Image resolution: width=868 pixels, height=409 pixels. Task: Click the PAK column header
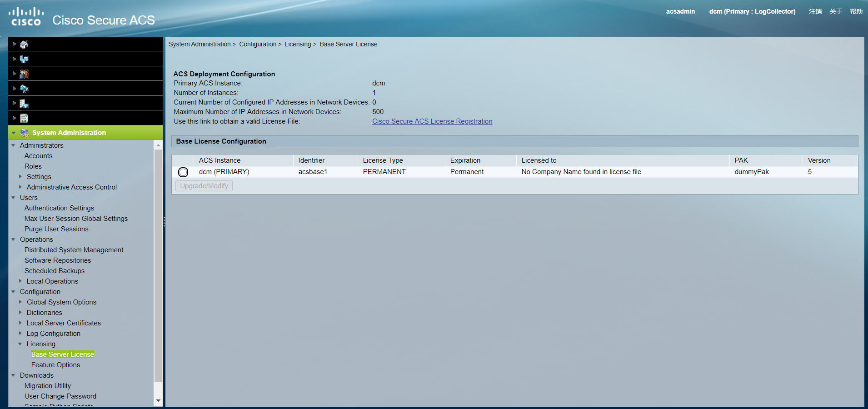click(766, 160)
